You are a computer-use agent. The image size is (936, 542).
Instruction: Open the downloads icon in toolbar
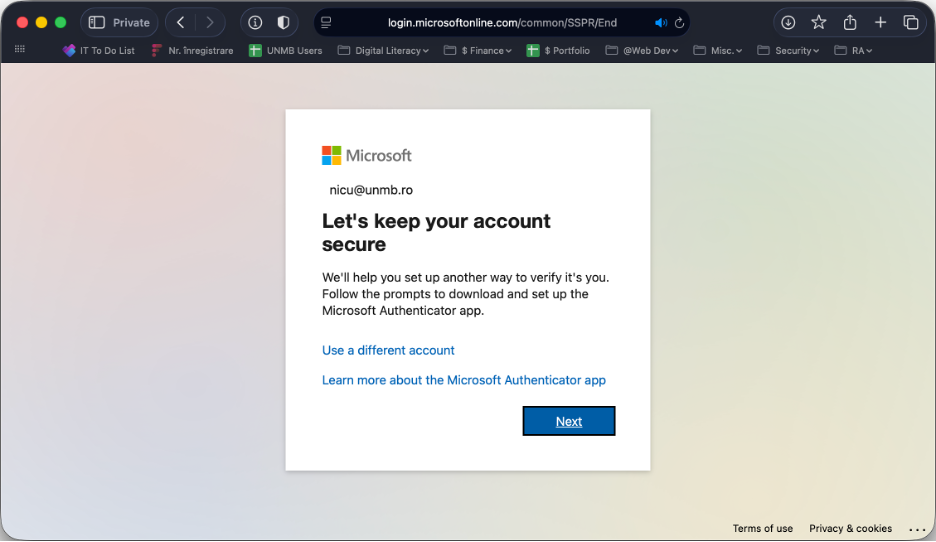tap(788, 22)
